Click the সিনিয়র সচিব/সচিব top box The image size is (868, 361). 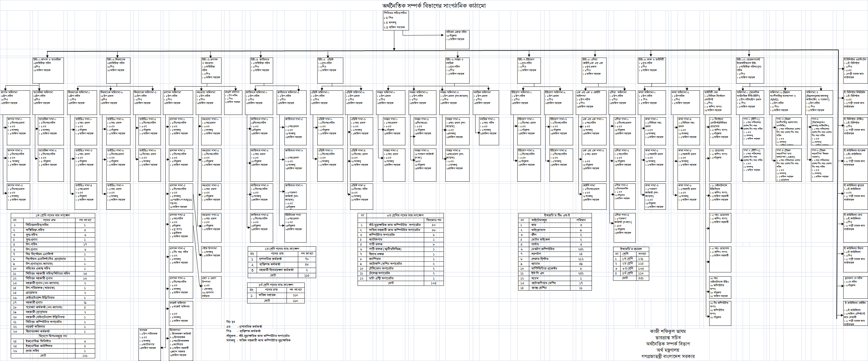pos(396,20)
